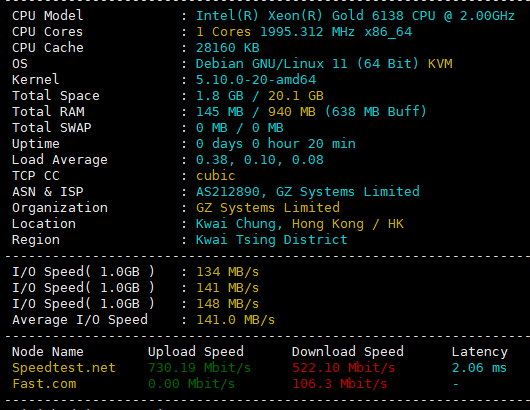530x410 pixels.
Task: Click the Total Space value 1.8 GB / 20.1 GB
Action: (260, 96)
